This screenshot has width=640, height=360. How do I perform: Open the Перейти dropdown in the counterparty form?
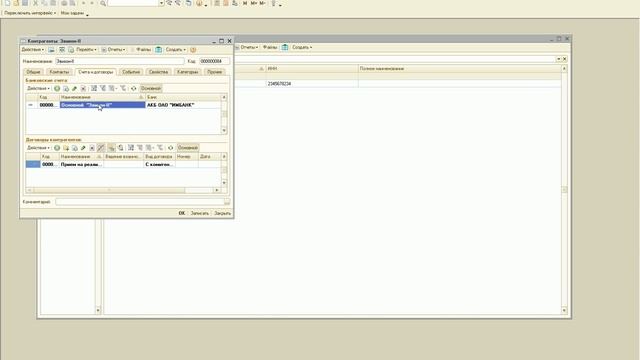click(x=86, y=49)
